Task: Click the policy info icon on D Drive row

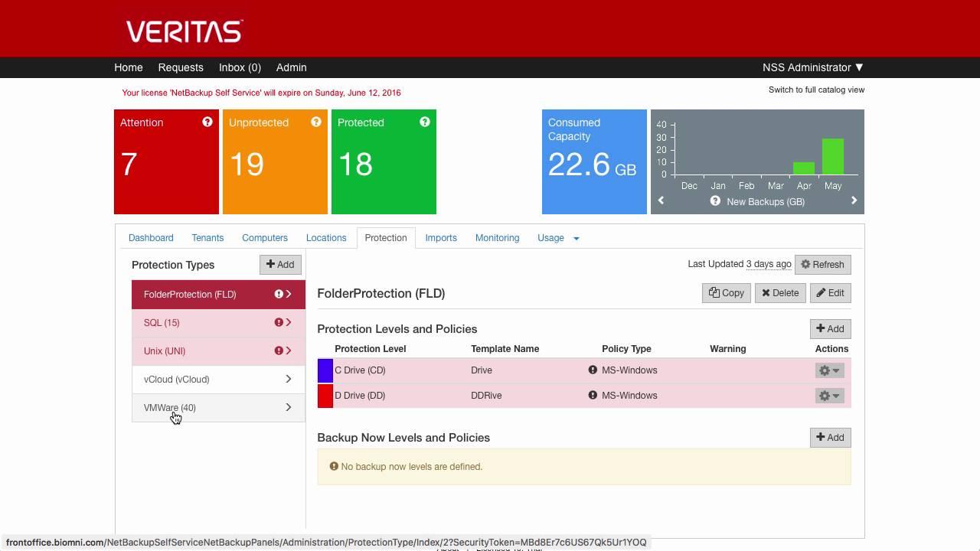Action: [x=592, y=396]
